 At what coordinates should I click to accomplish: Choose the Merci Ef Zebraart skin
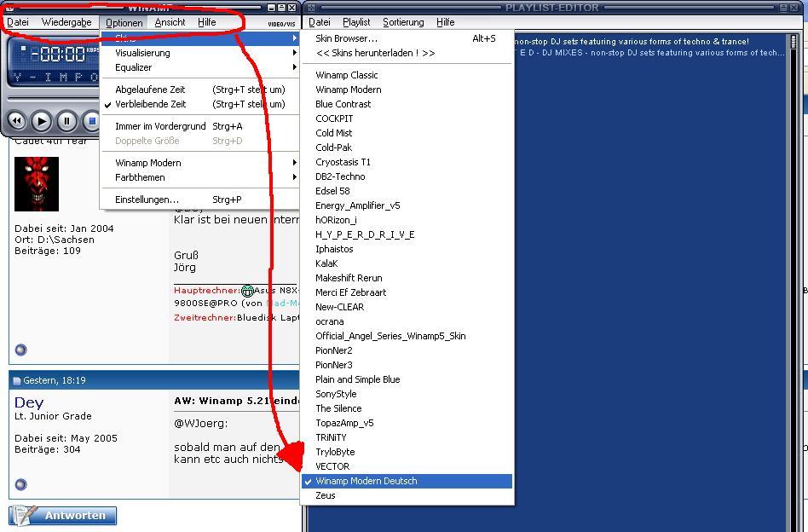click(407, 292)
